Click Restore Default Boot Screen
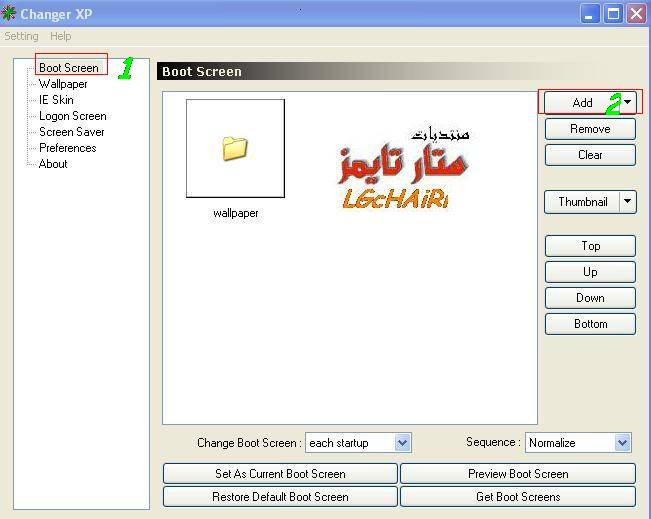This screenshot has height=519, width=651. pos(280,497)
